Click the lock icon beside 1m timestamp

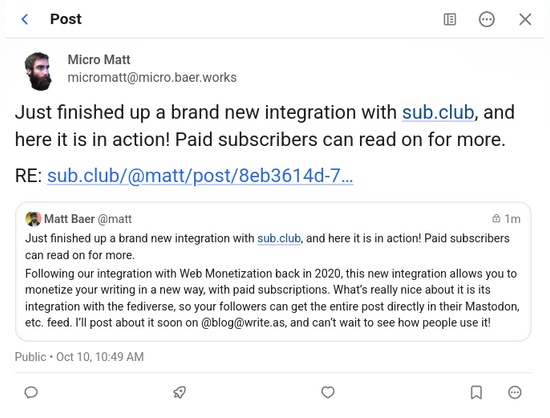496,218
